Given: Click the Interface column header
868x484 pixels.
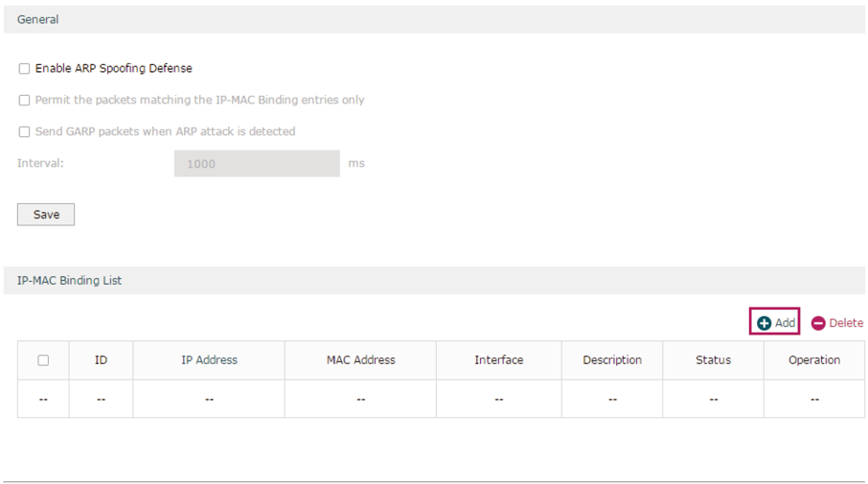Looking at the screenshot, I should tap(499, 360).
